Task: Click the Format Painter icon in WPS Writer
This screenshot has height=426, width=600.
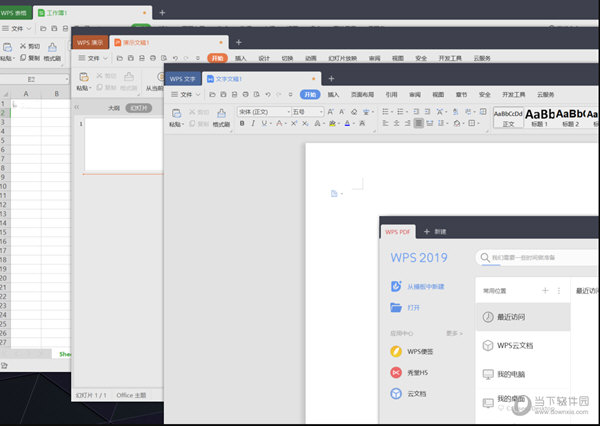Action: (x=222, y=113)
